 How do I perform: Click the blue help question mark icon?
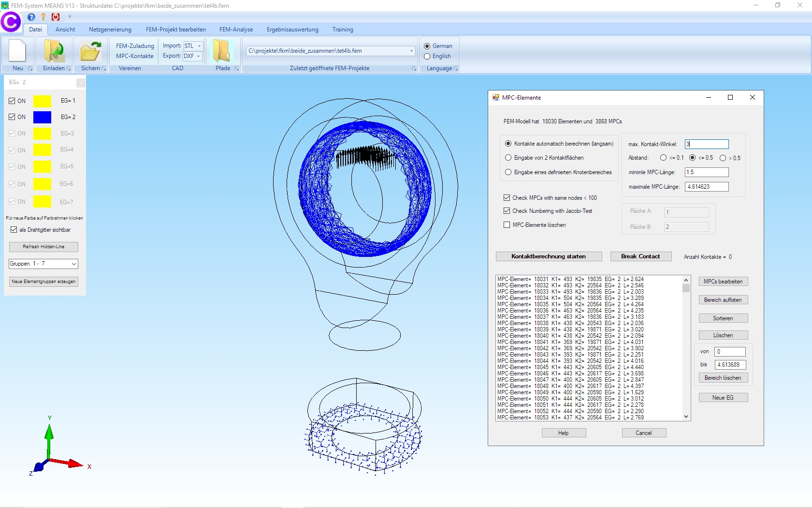(x=31, y=17)
